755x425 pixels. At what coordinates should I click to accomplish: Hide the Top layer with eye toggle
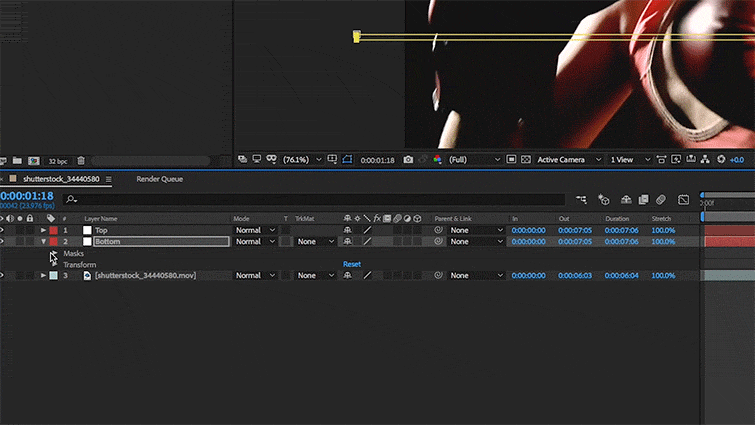coord(2,230)
